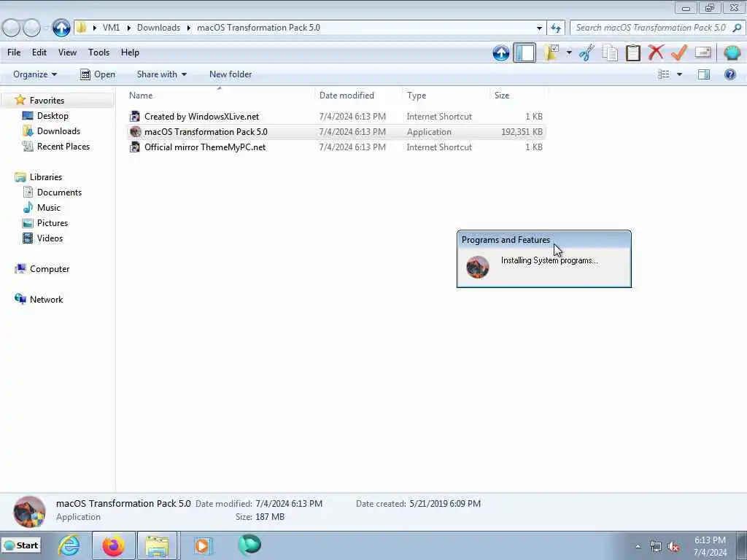Toggle the preview pane button

(704, 74)
